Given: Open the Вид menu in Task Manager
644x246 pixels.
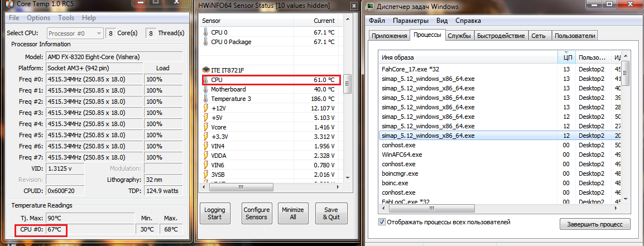Looking at the screenshot, I should coord(442,21).
